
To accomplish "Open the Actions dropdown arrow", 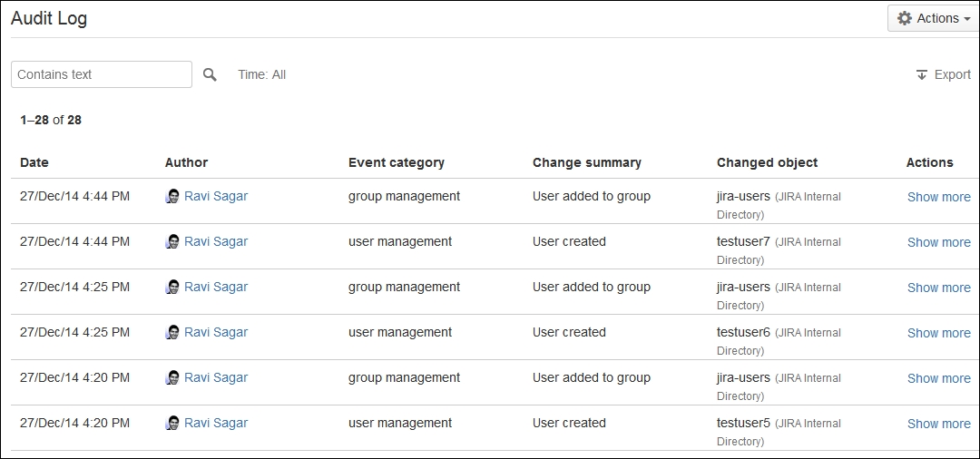I will (967, 19).
